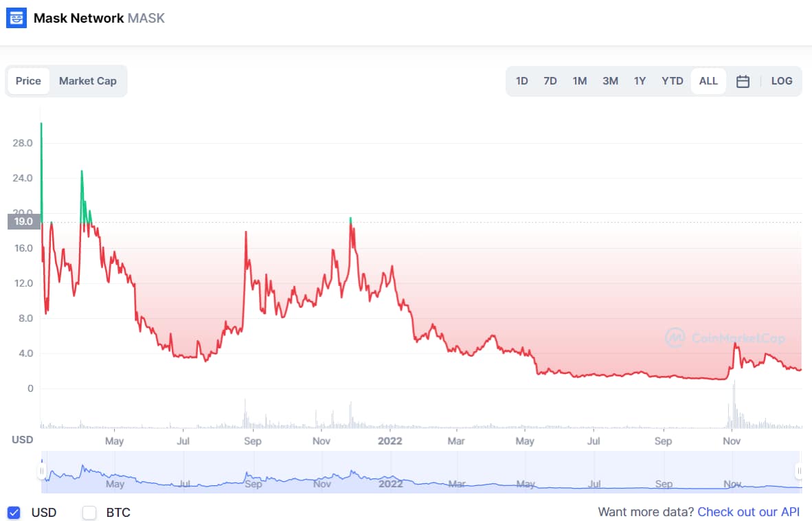Click the right range slider handle
This screenshot has width=812, height=521.
pyautogui.click(x=799, y=471)
